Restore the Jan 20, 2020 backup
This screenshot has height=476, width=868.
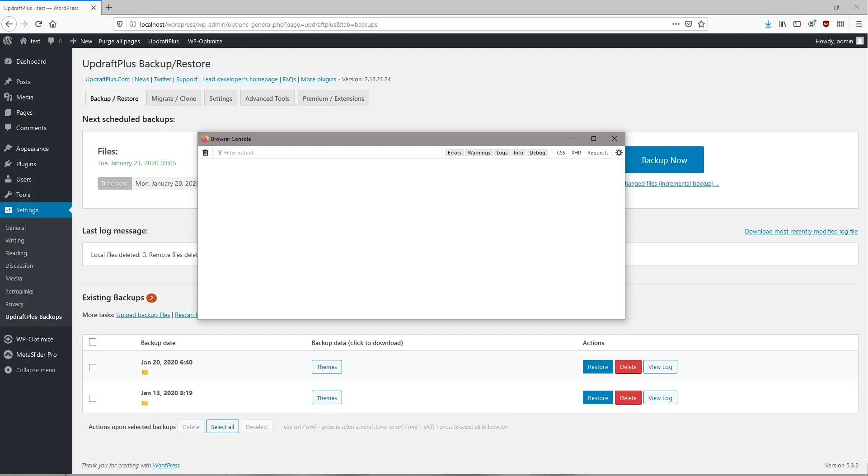(598, 367)
